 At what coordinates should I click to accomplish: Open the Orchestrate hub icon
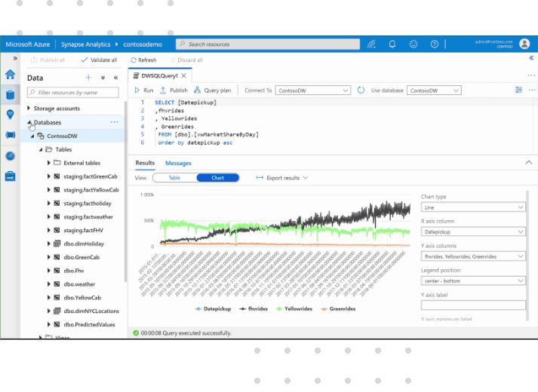pyautogui.click(x=10, y=135)
